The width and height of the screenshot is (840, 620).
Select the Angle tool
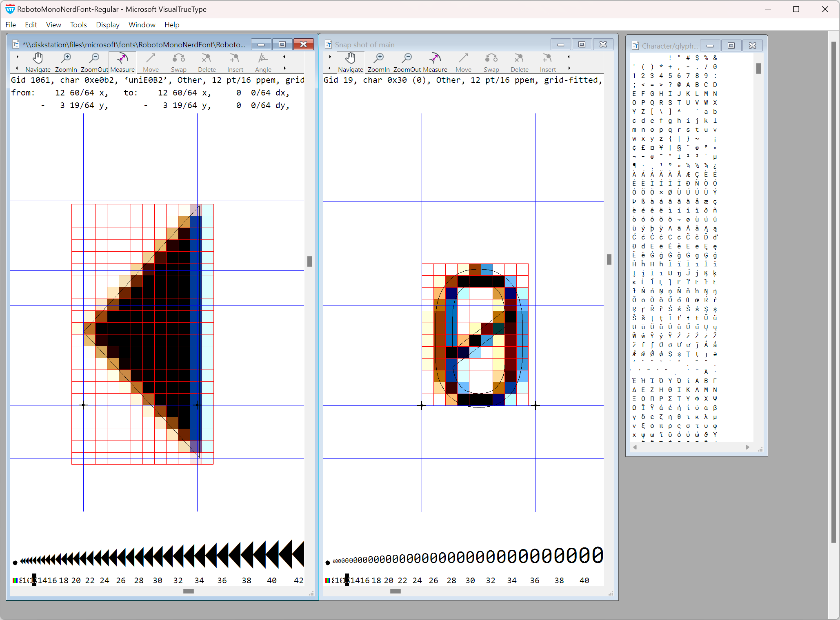[263, 62]
